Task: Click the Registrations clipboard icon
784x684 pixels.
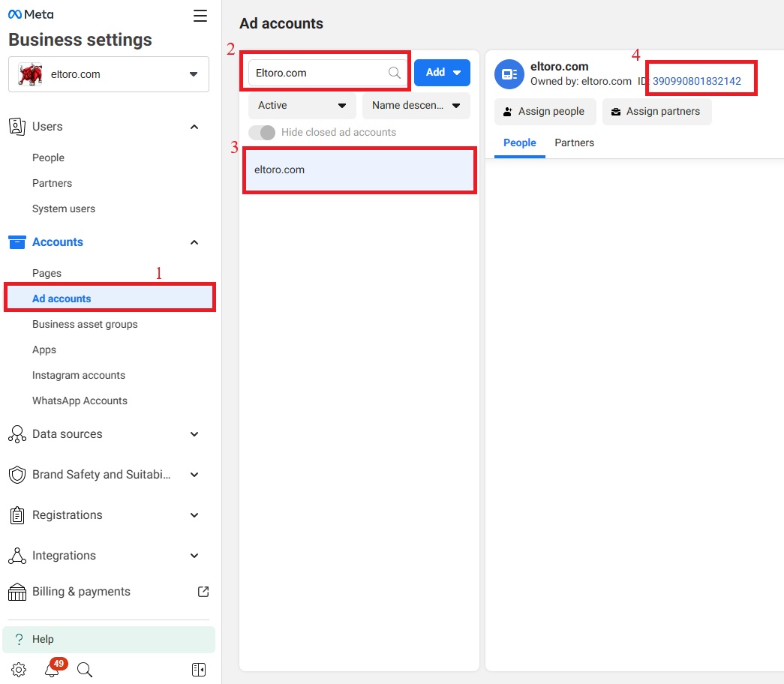Action: pos(17,515)
